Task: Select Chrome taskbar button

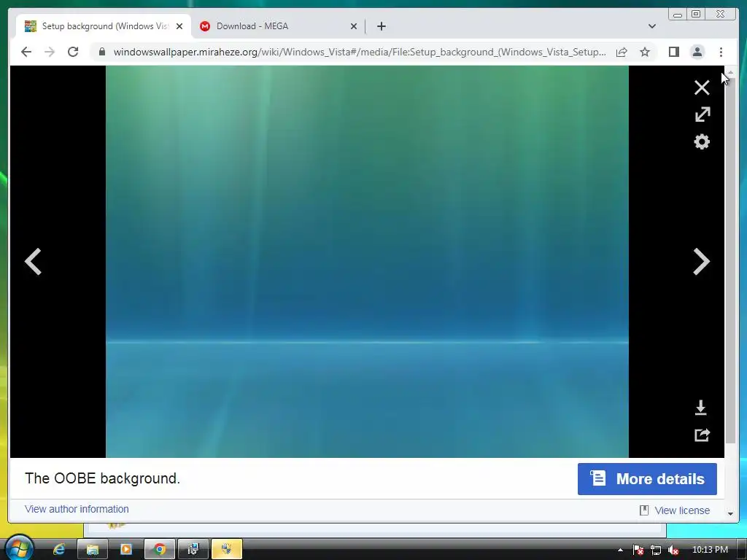Action: (x=160, y=550)
